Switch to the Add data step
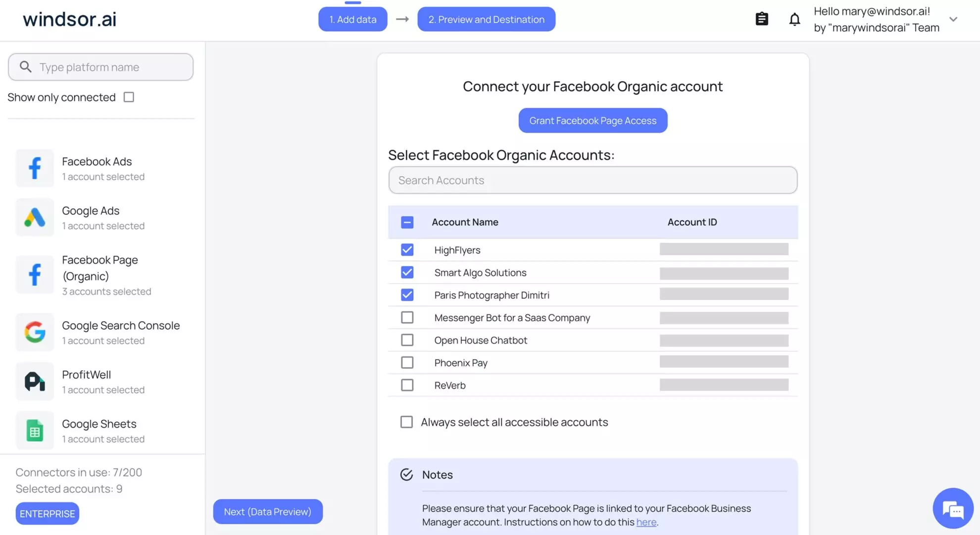980x535 pixels. click(352, 19)
